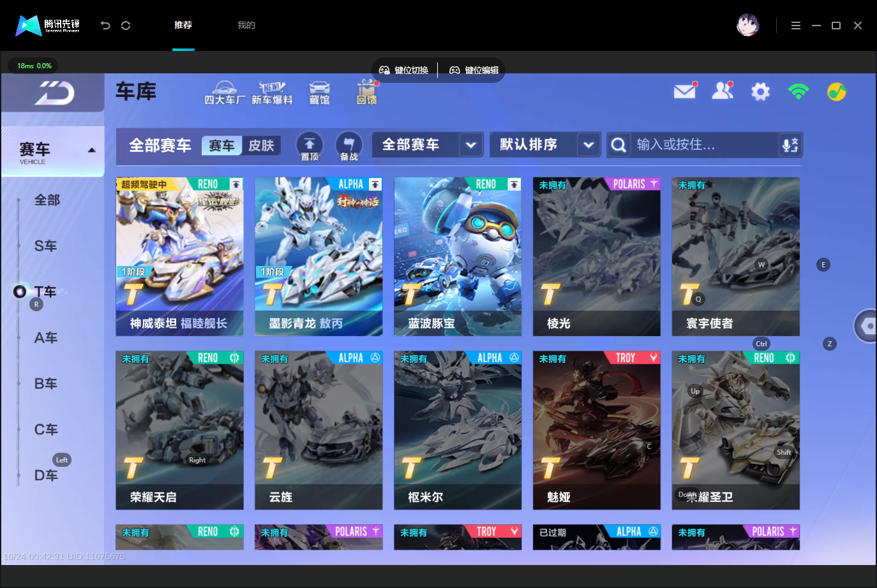Select the 全部 category
The width and height of the screenshot is (877, 588).
coord(47,200)
